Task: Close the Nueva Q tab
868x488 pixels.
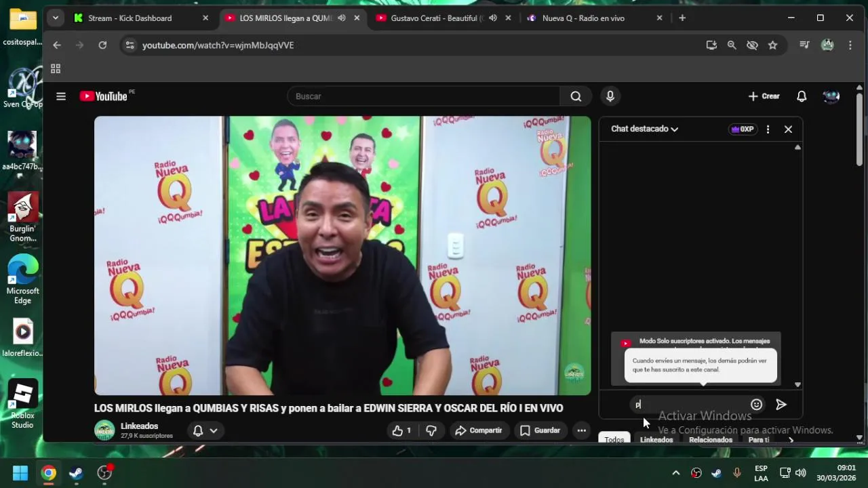Action: 659,18
